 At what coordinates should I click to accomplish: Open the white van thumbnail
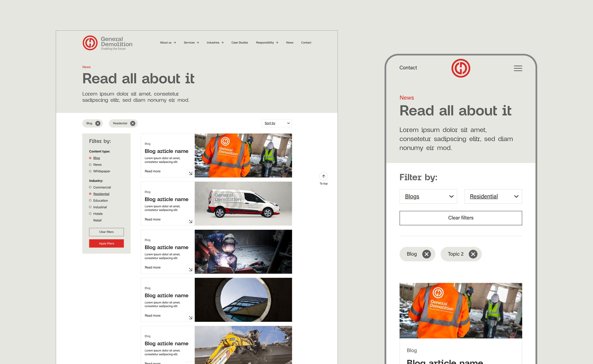pyautogui.click(x=243, y=204)
